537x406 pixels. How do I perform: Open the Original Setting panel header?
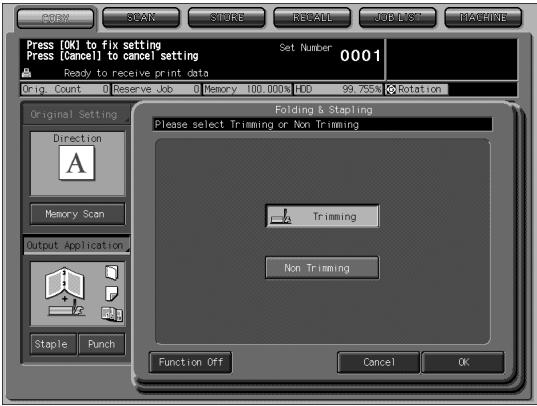76,114
